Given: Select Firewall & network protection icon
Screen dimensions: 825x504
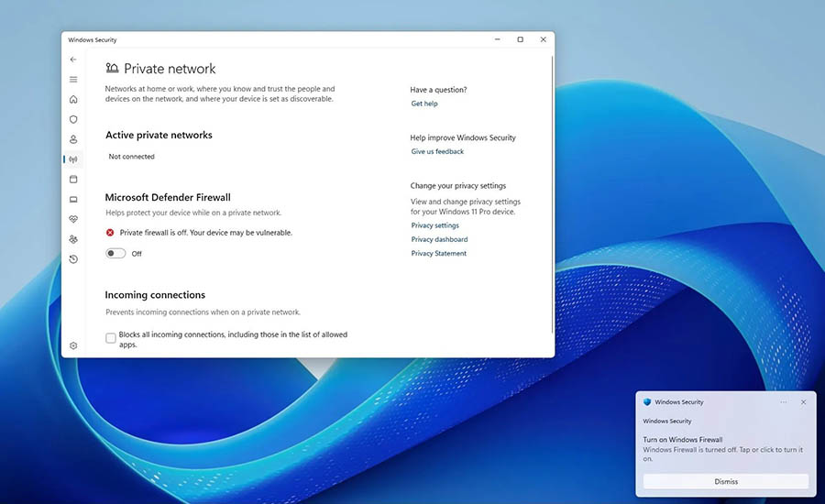Looking at the screenshot, I should 73,159.
